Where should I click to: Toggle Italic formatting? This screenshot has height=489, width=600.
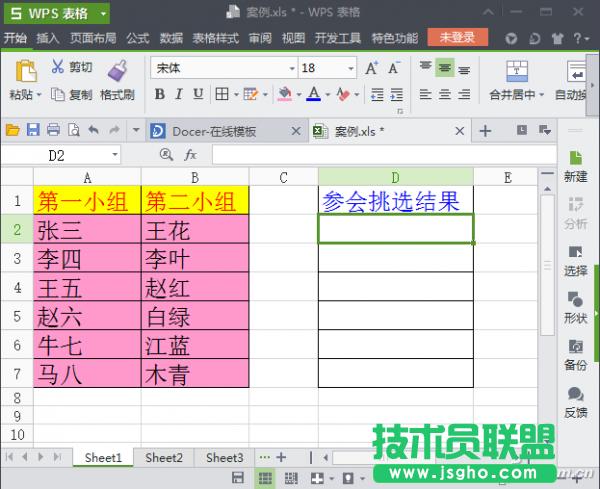pos(179,95)
